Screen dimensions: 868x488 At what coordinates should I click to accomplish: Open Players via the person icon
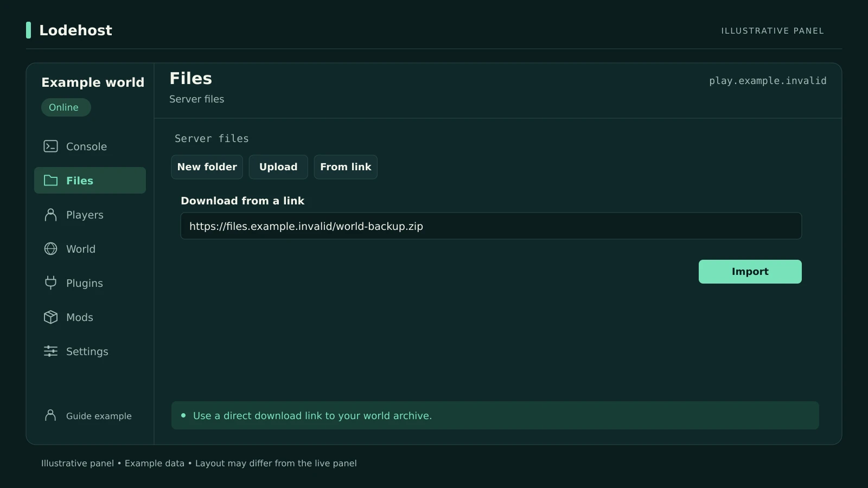(50, 215)
